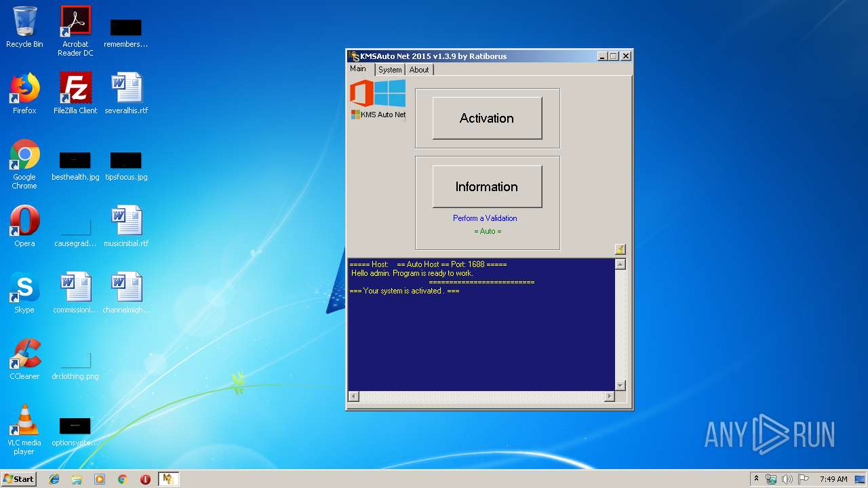Click the KMSAuto taskbar button

168,479
